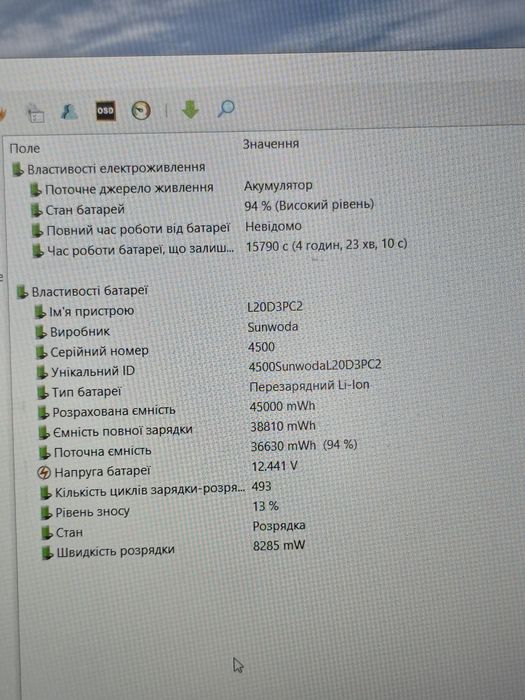Click the Значення column header
Viewport: 525px width, 700px height.
271,144
